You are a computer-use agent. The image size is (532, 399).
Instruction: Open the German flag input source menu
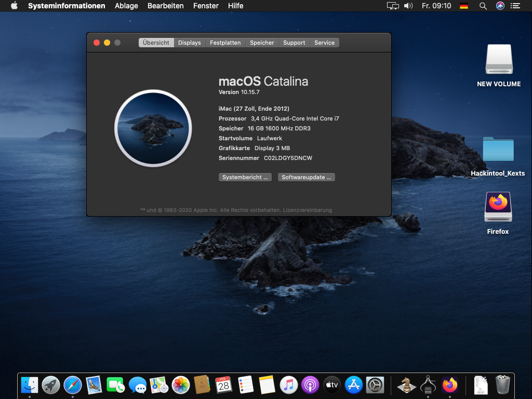coord(464,6)
